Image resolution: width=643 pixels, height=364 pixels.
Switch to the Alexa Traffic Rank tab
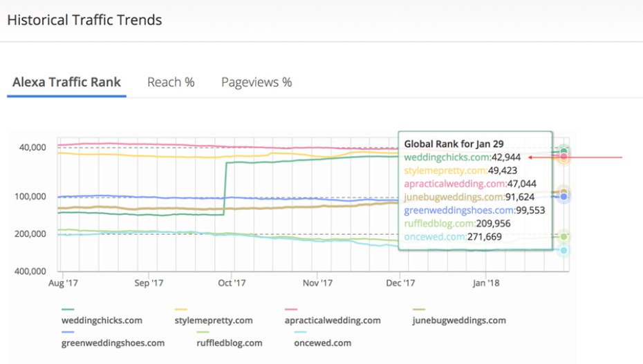(x=66, y=82)
